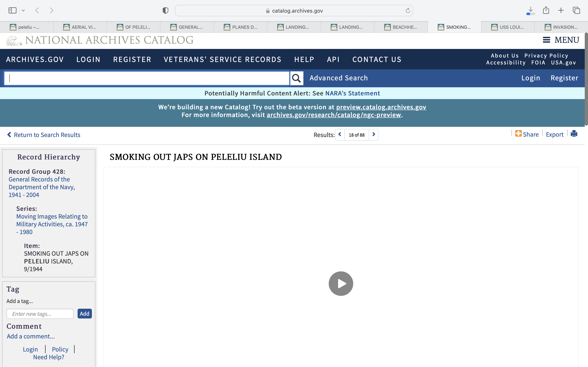Expand the sidebar tab group dropdown
The width and height of the screenshot is (588, 367).
(x=23, y=10)
